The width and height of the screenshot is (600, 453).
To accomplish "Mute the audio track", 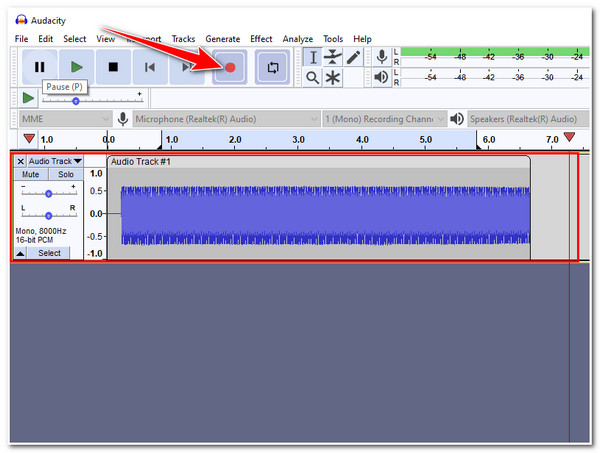I will [x=31, y=174].
